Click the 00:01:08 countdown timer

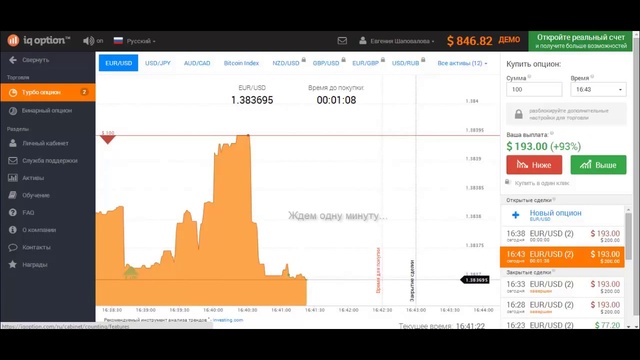(336, 100)
